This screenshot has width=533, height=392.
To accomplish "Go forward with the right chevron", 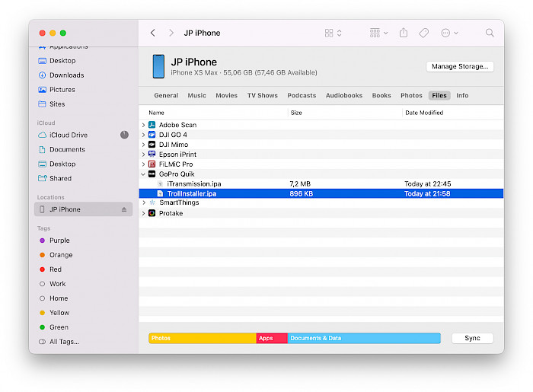I will (x=171, y=33).
